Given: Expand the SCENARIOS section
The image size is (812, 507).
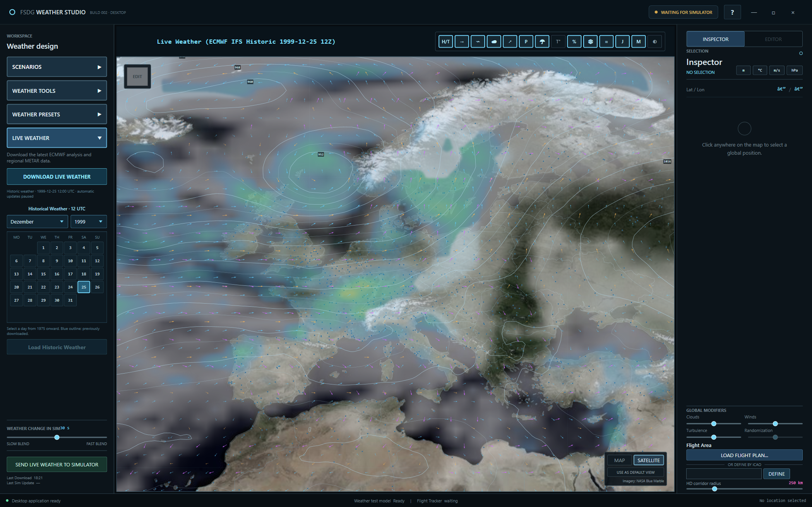Looking at the screenshot, I should tap(57, 67).
